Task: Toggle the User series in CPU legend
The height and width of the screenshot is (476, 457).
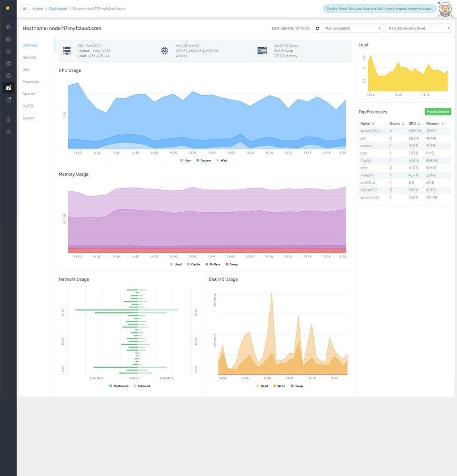Action: pyautogui.click(x=185, y=160)
